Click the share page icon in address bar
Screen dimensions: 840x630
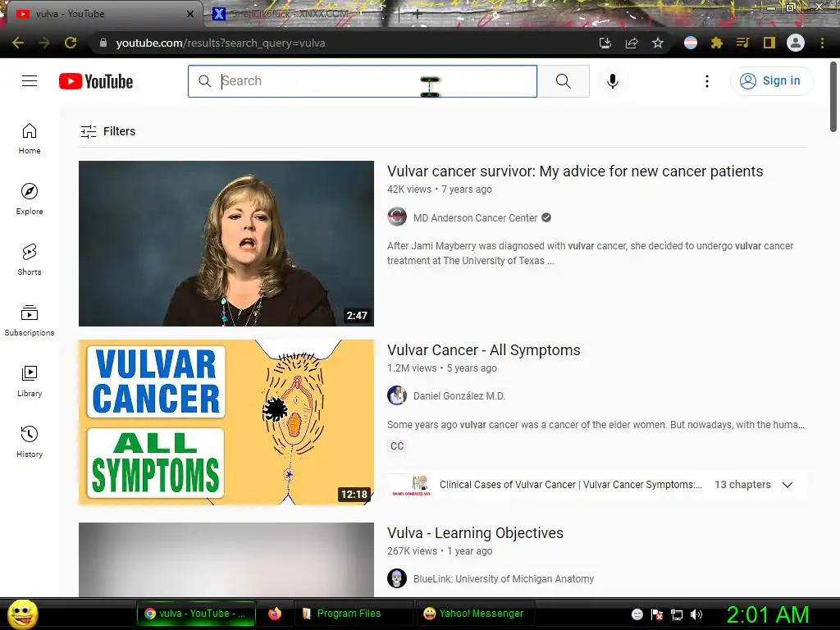click(632, 43)
